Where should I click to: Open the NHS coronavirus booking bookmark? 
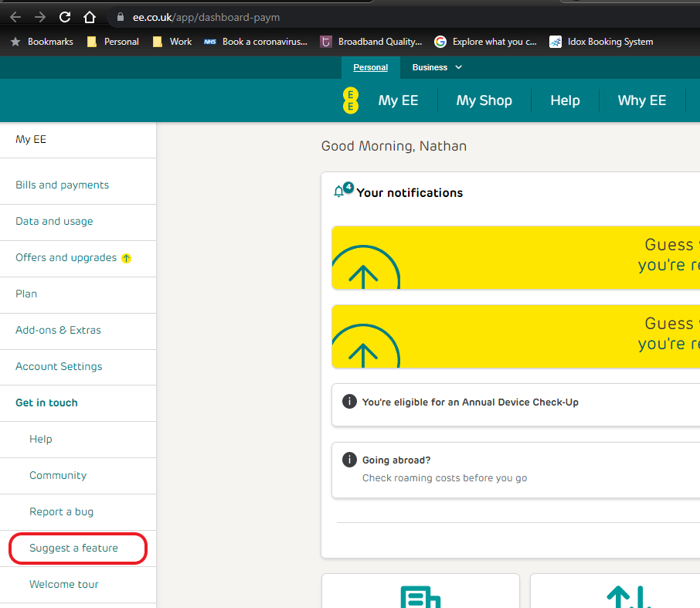(x=255, y=42)
